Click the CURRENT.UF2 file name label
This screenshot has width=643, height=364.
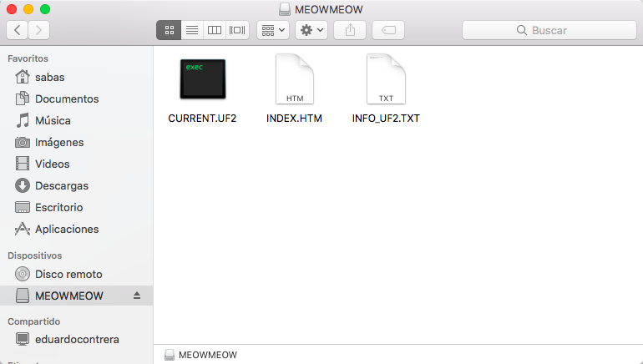pyautogui.click(x=202, y=119)
